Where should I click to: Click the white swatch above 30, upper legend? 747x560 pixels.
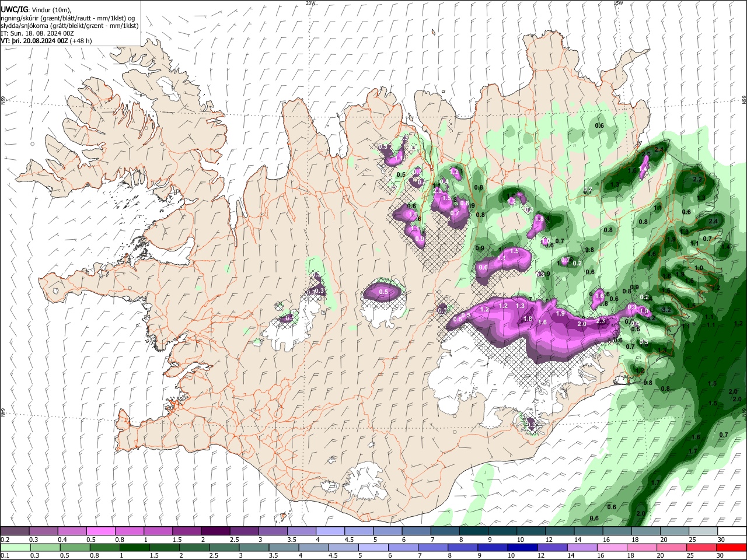point(732,531)
